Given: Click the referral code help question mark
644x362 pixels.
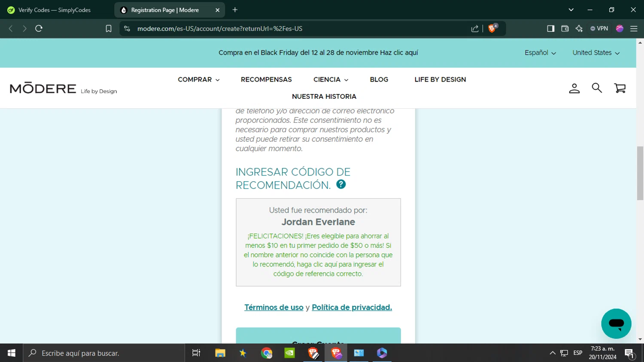Looking at the screenshot, I should point(341,184).
